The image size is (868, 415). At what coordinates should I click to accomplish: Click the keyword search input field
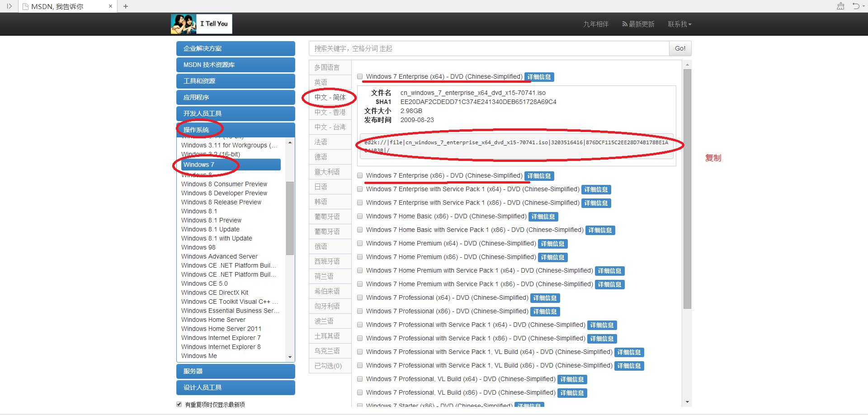pos(488,48)
